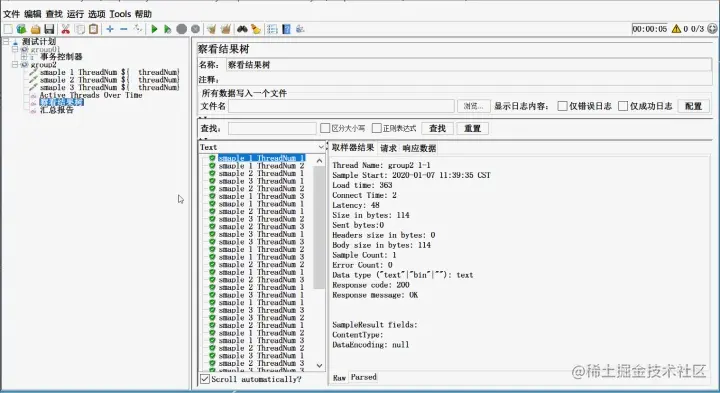Open Function Helper dialog icon
The width and height of the screenshot is (720, 393).
tap(272, 29)
